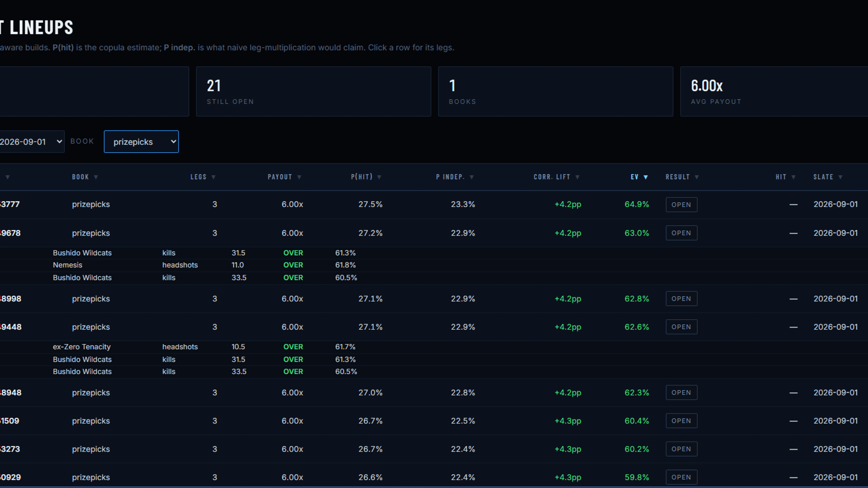Click the 27.2% P(hit) value
Viewport: 868px width, 488px height.
370,233
